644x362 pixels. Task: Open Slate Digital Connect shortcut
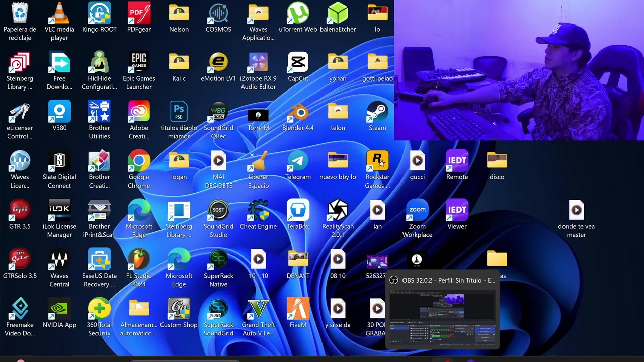[59, 161]
